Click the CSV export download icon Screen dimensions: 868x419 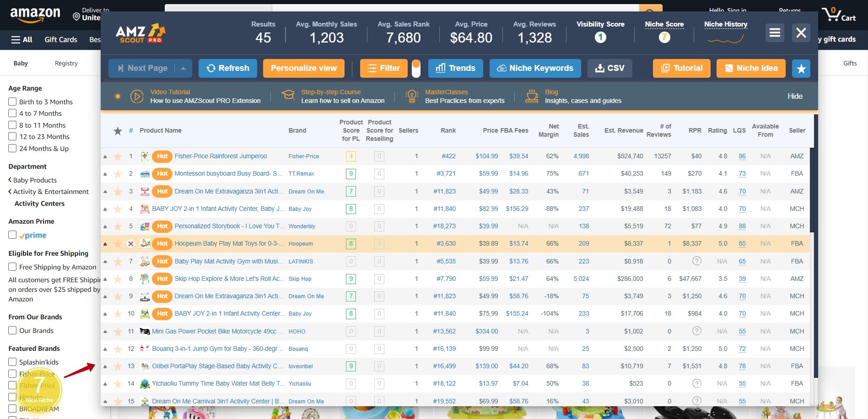(599, 68)
